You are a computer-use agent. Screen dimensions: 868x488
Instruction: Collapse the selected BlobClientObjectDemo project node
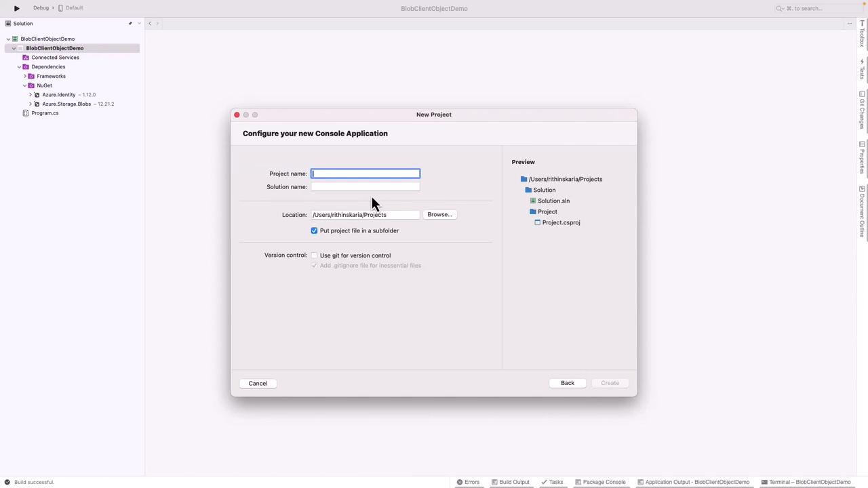[x=14, y=49]
